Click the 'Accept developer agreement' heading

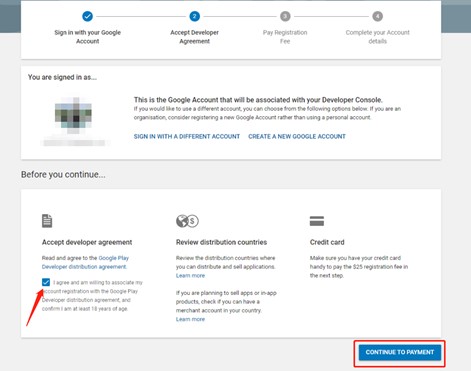tap(87, 242)
